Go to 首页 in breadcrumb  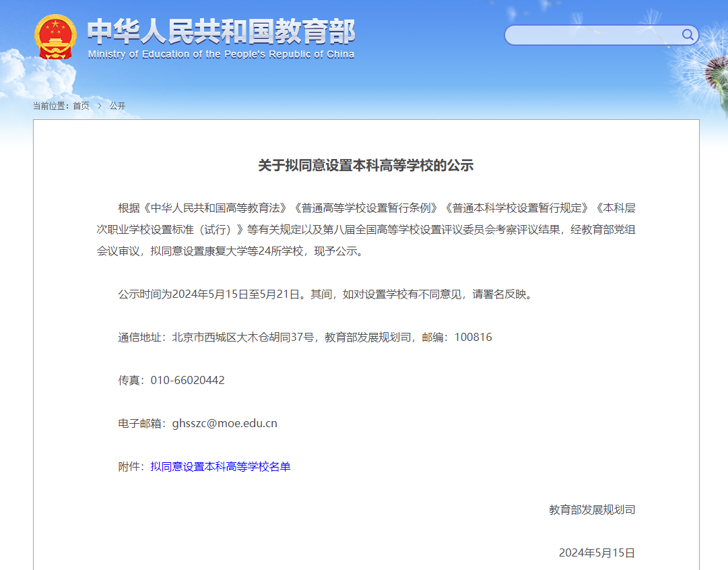pos(81,106)
